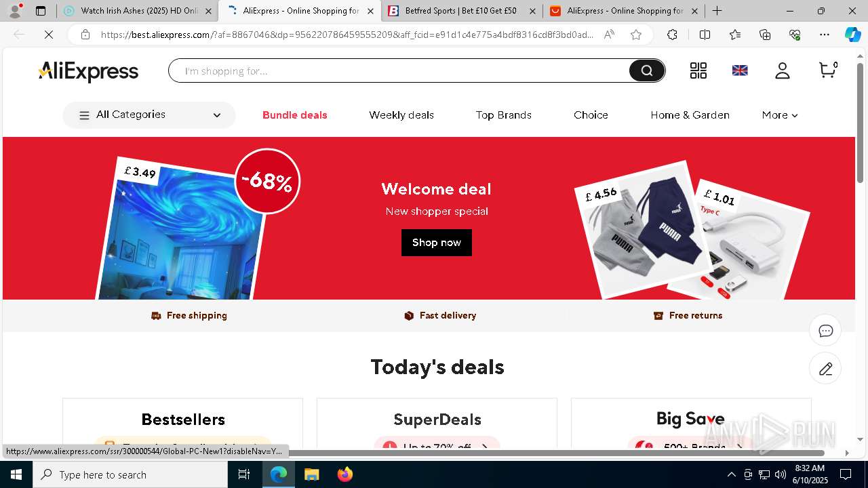Screen dimensions: 868x488
Task: Show hidden system tray icons
Action: pos(731,474)
